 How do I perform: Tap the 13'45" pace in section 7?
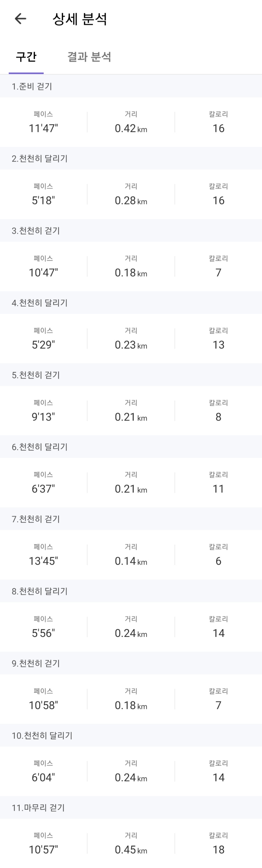(x=43, y=561)
